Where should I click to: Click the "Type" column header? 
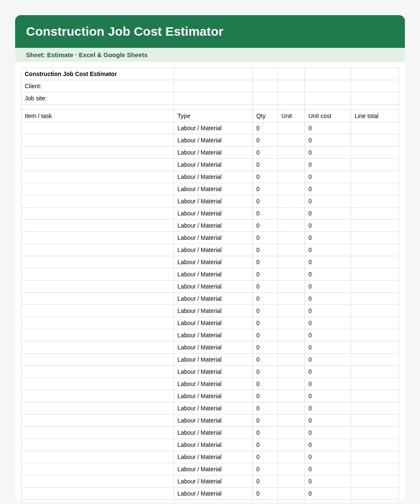(x=213, y=116)
